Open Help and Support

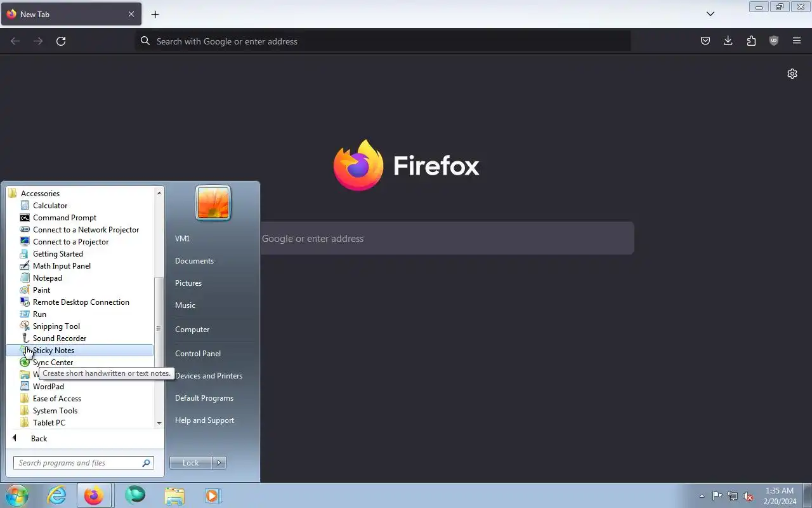tap(204, 420)
